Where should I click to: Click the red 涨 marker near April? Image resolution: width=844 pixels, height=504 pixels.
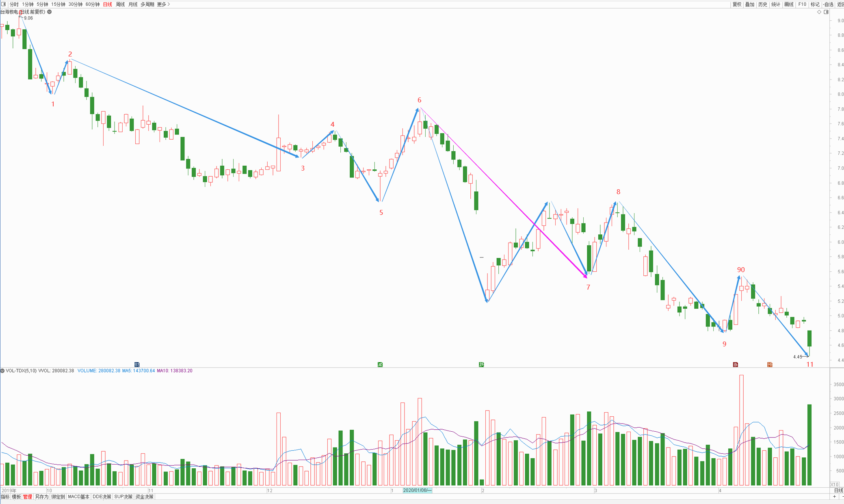tap(735, 365)
